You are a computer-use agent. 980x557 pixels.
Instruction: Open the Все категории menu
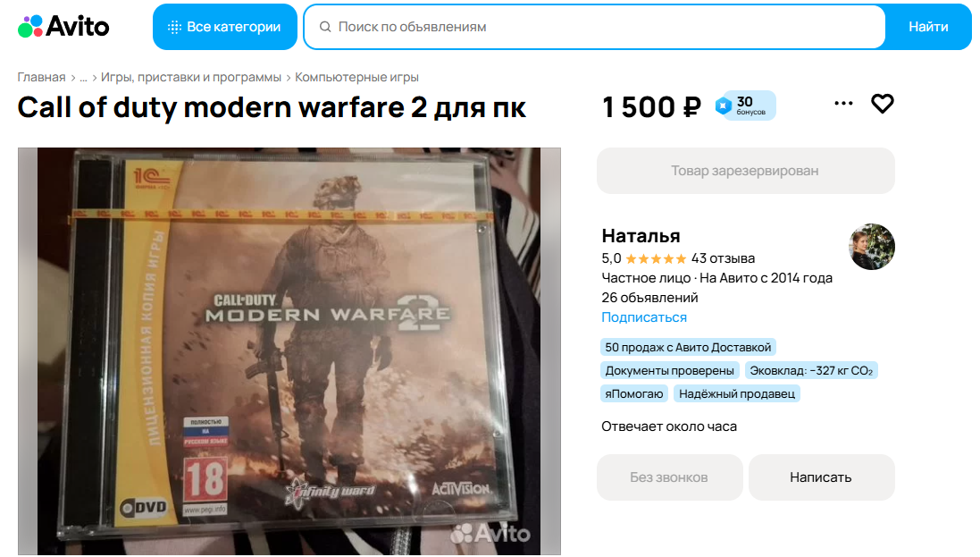tap(224, 27)
